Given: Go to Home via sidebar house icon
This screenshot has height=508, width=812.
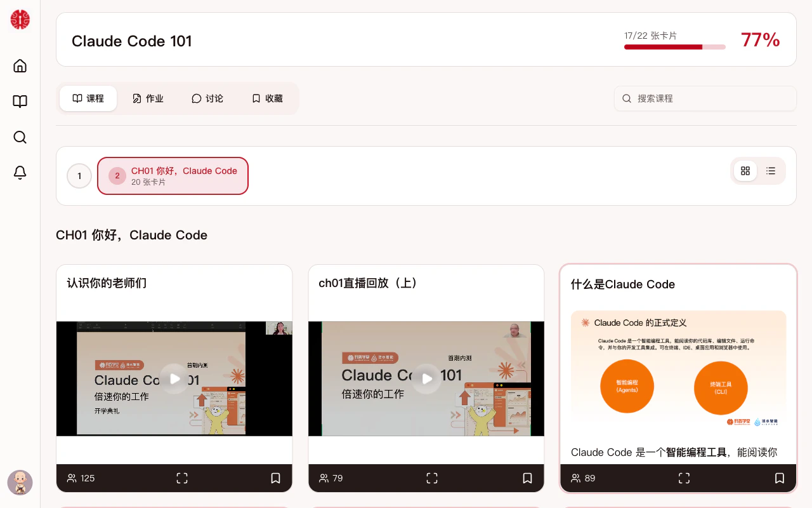Looking at the screenshot, I should coord(20,66).
